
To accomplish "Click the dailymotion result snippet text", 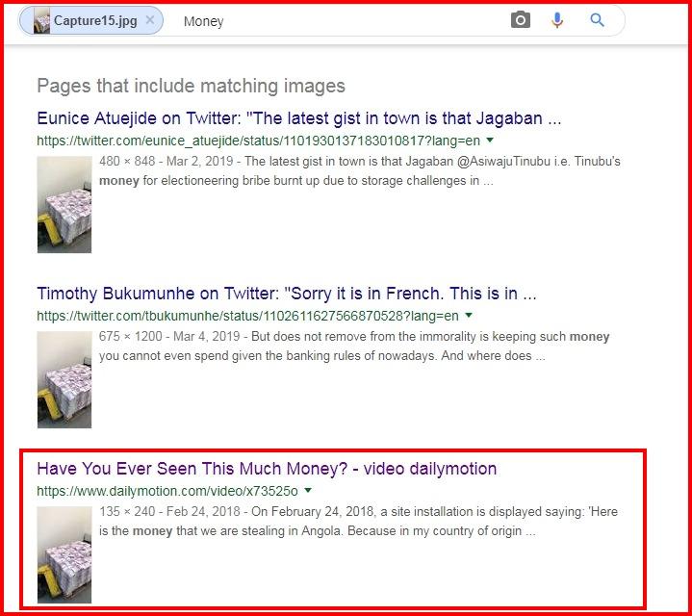I will click(358, 521).
